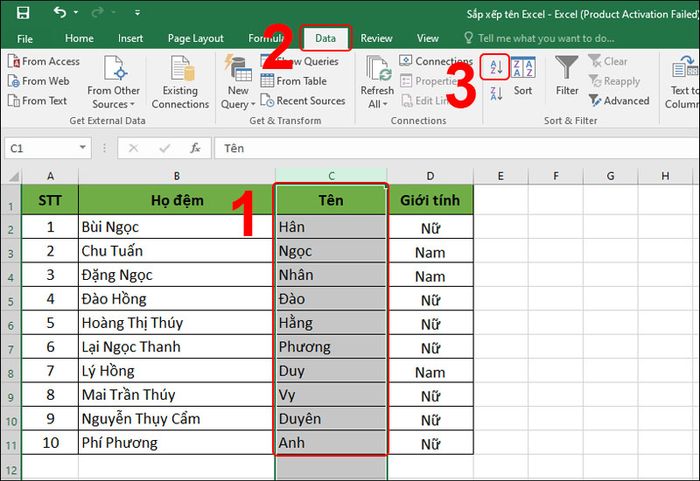
Task: Click the Insert Function fx button
Action: [x=195, y=148]
